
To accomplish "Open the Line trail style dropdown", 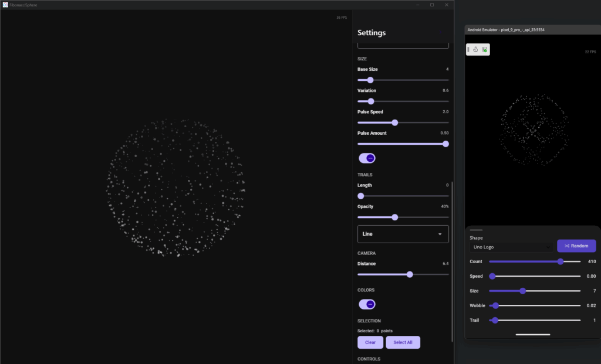I will tap(403, 234).
